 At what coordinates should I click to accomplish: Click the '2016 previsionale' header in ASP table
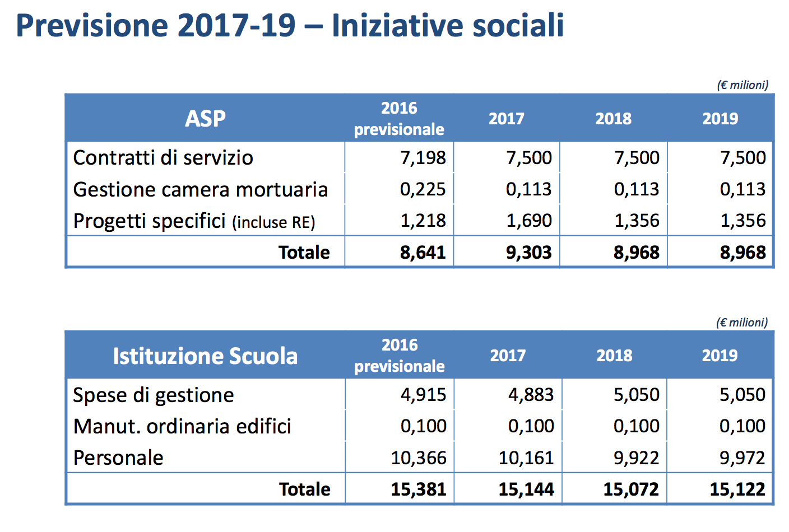pyautogui.click(x=399, y=119)
